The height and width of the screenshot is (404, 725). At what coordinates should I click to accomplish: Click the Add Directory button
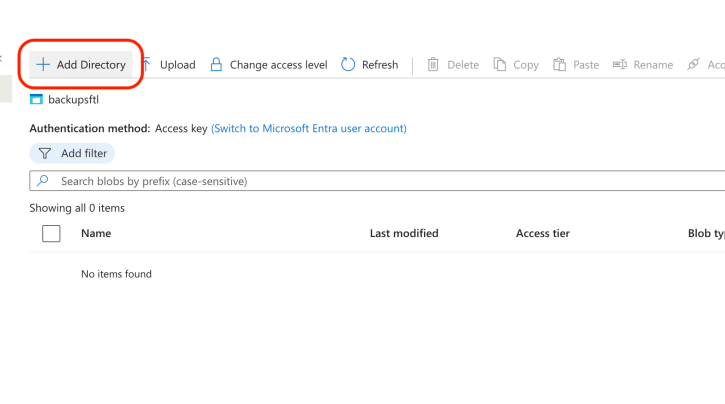click(x=81, y=65)
